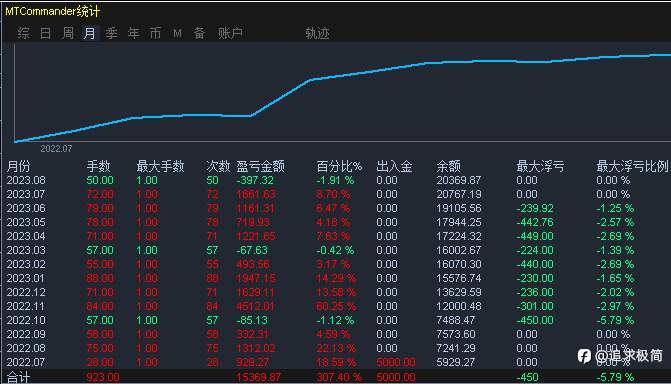Click deposit value 5000.00 in 2022.07 row
The height and width of the screenshot is (384, 671).
[x=396, y=362]
